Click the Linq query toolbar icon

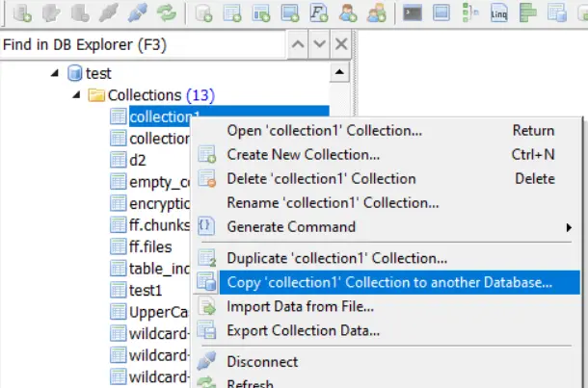[x=498, y=13]
